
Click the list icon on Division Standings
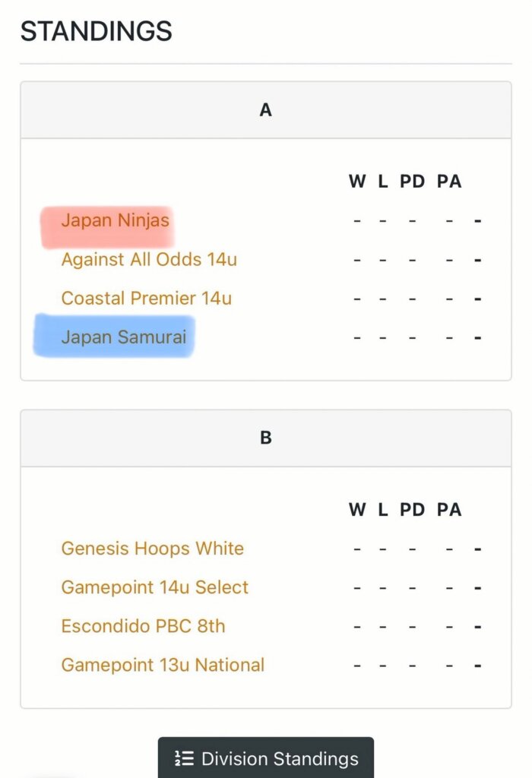(184, 758)
